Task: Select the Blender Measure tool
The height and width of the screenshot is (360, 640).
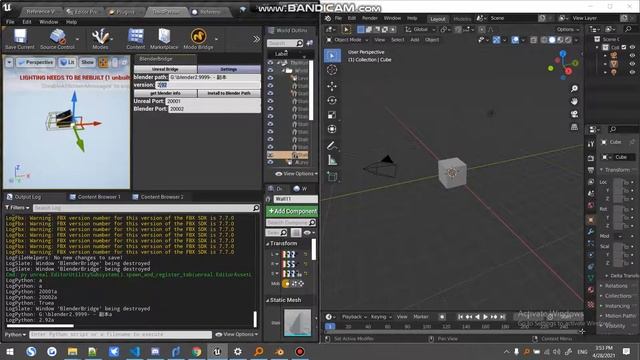Action: [332, 160]
